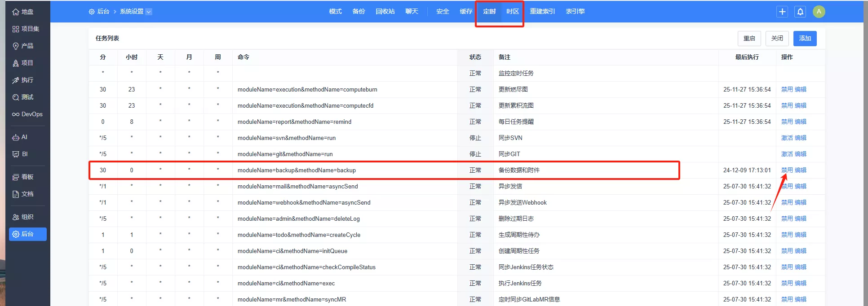868x306 pixels.
Task: Disable the backup task via 禁用 link
Action: pyautogui.click(x=787, y=170)
